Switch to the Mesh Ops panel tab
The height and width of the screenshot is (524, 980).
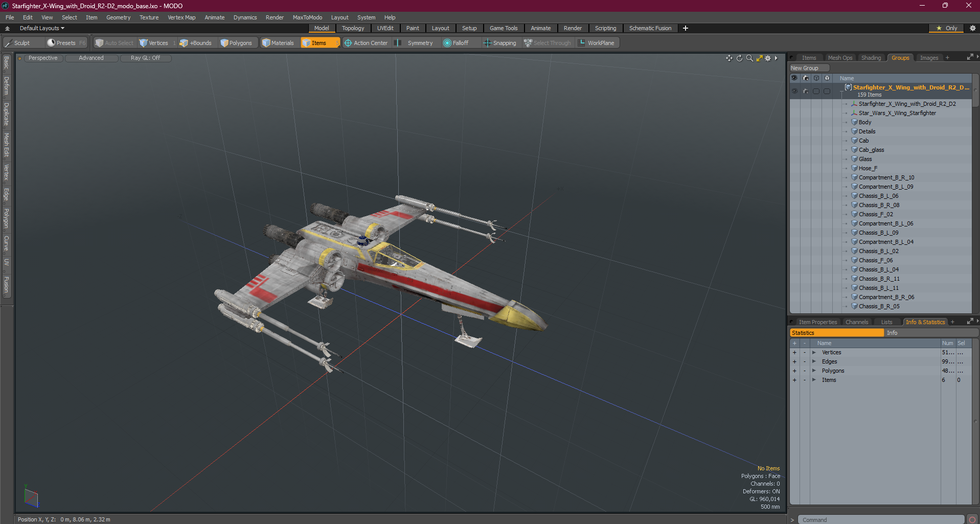pyautogui.click(x=840, y=58)
